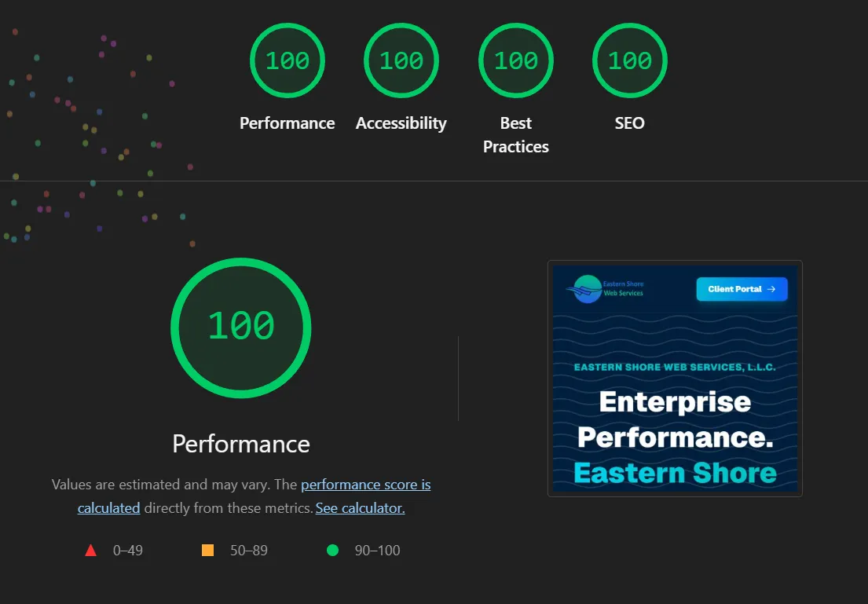868x604 pixels.
Task: Click the Client Portal button in screenshot
Action: click(x=742, y=289)
